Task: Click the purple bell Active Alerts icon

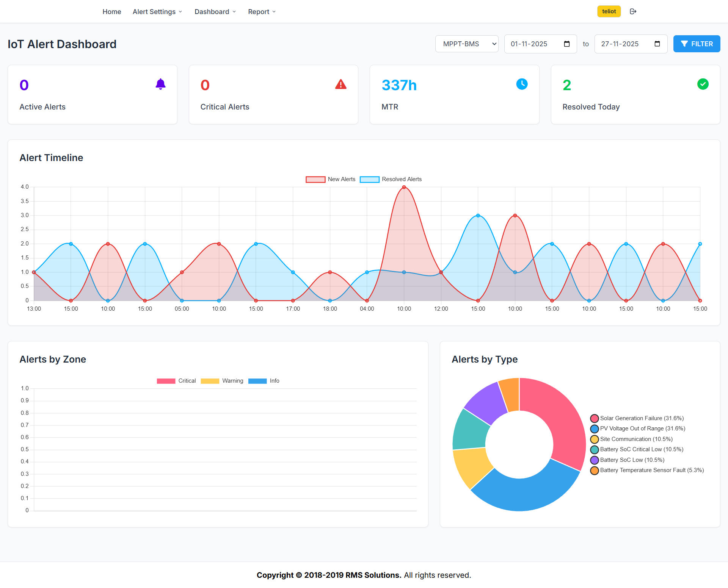Action: tap(160, 84)
